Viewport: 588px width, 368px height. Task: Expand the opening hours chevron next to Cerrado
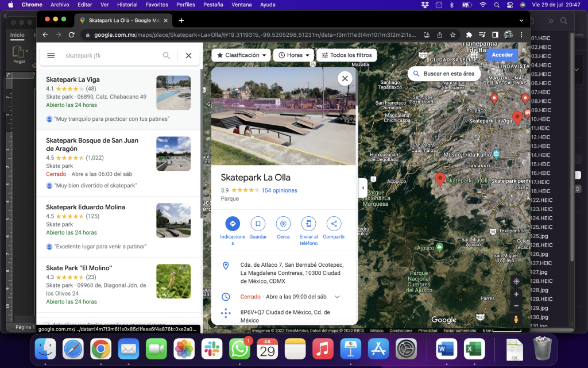[x=337, y=297]
